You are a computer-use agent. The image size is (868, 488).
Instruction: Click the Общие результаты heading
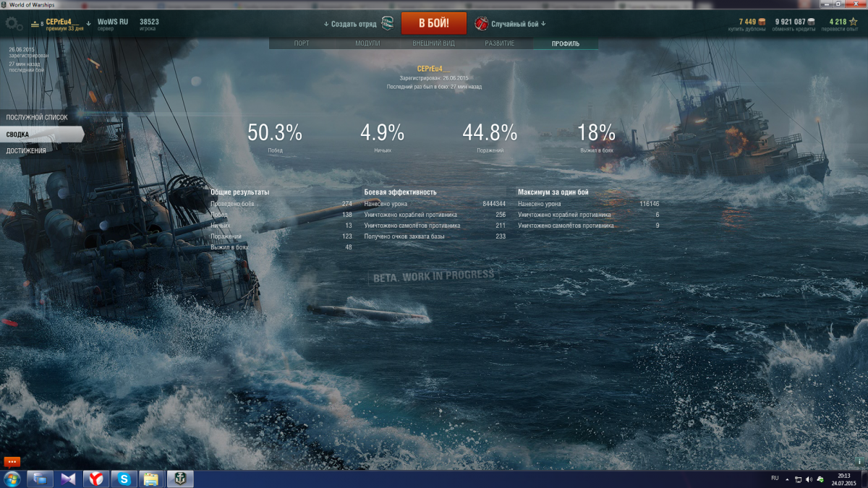239,192
